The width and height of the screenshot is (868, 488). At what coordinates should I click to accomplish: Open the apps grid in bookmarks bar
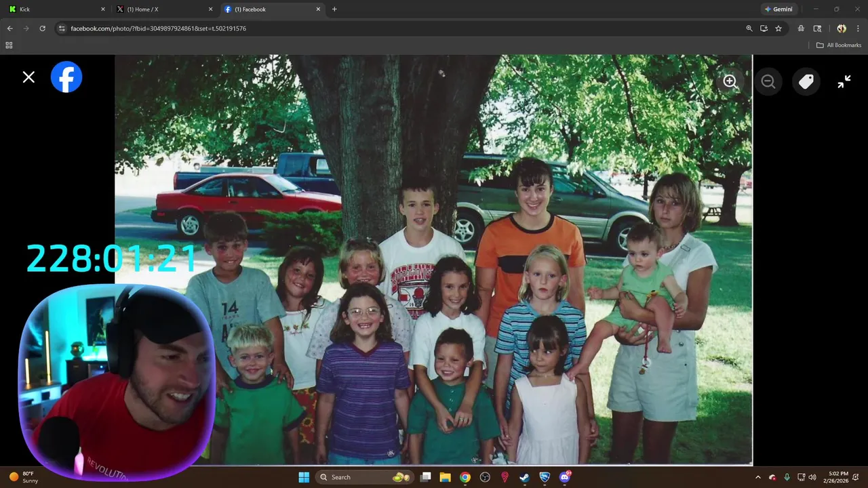(9, 45)
